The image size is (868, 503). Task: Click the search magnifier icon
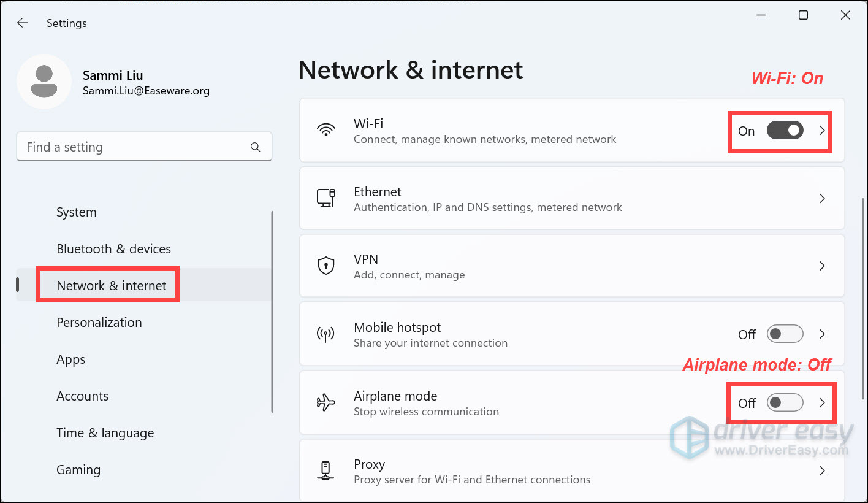[256, 147]
